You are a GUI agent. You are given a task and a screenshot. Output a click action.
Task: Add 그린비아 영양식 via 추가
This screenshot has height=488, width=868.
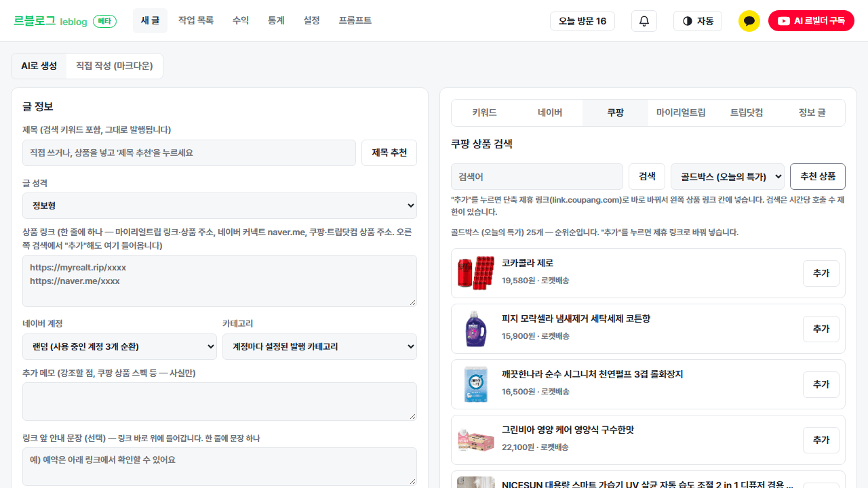tap(821, 440)
